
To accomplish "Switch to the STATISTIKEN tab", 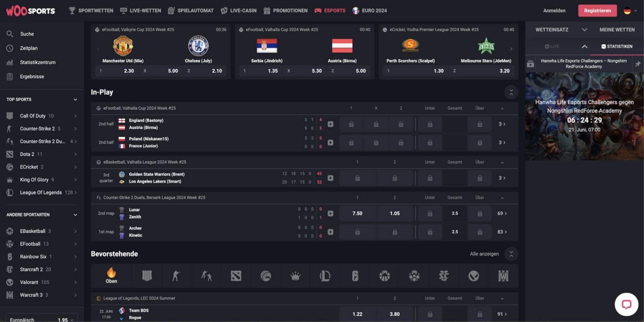I will coord(617,46).
